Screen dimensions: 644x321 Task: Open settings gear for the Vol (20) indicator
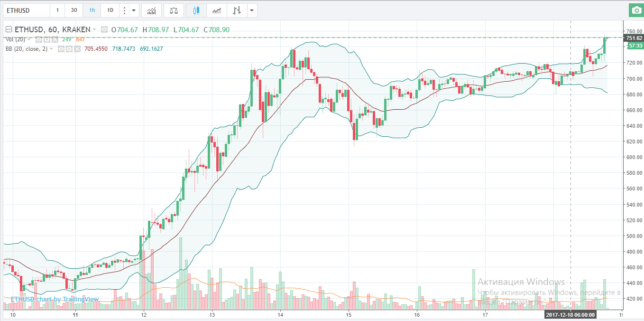47,39
